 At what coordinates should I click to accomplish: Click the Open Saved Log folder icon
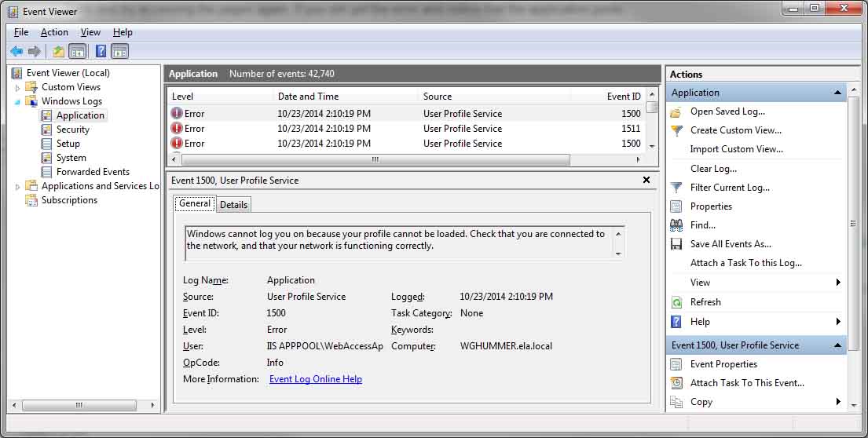click(676, 111)
